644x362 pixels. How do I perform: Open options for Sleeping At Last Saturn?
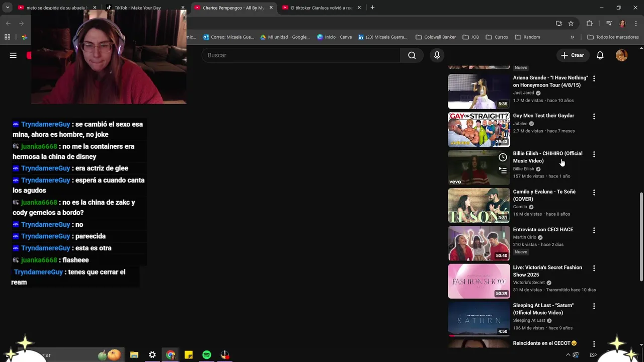click(x=594, y=306)
